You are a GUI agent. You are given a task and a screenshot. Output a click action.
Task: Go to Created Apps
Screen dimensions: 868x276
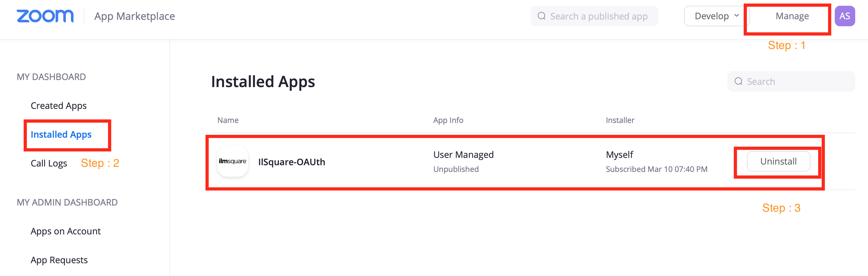click(58, 106)
